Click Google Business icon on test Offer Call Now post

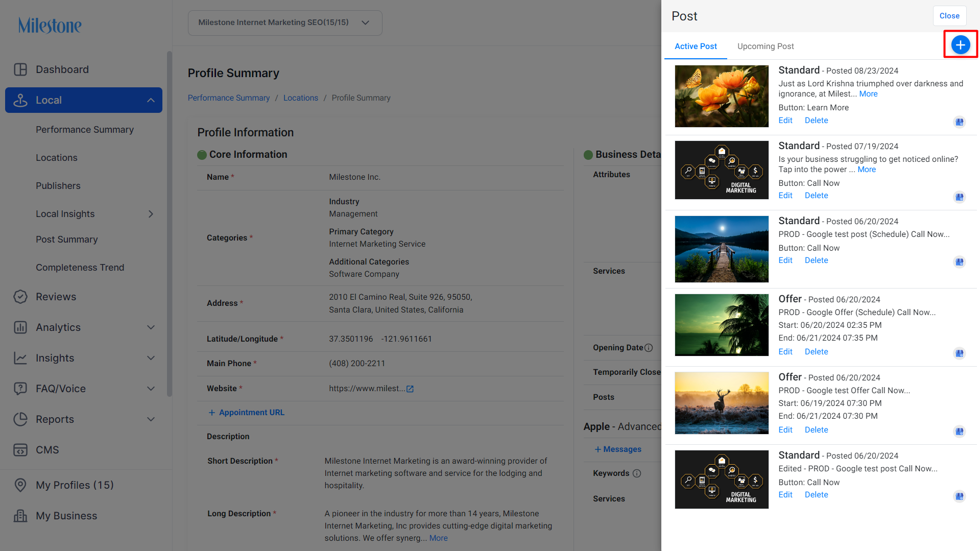960,432
